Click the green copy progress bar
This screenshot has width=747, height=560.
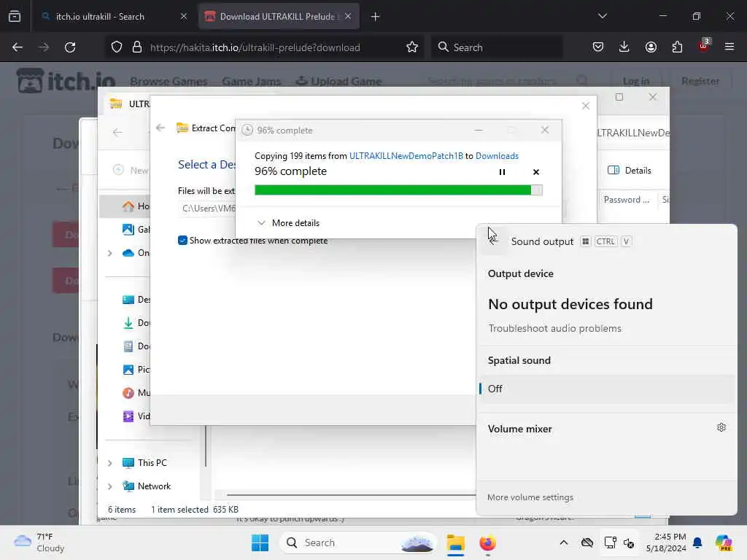point(398,190)
